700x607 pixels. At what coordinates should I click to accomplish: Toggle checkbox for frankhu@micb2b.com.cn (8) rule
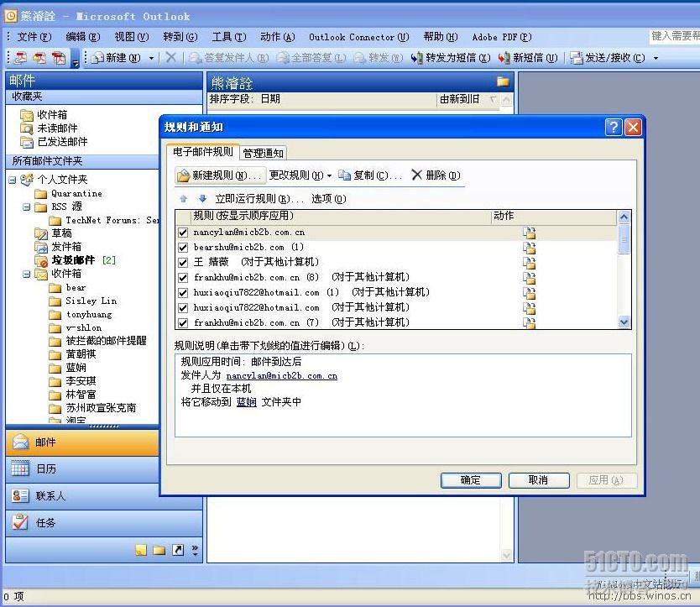pyautogui.click(x=183, y=278)
